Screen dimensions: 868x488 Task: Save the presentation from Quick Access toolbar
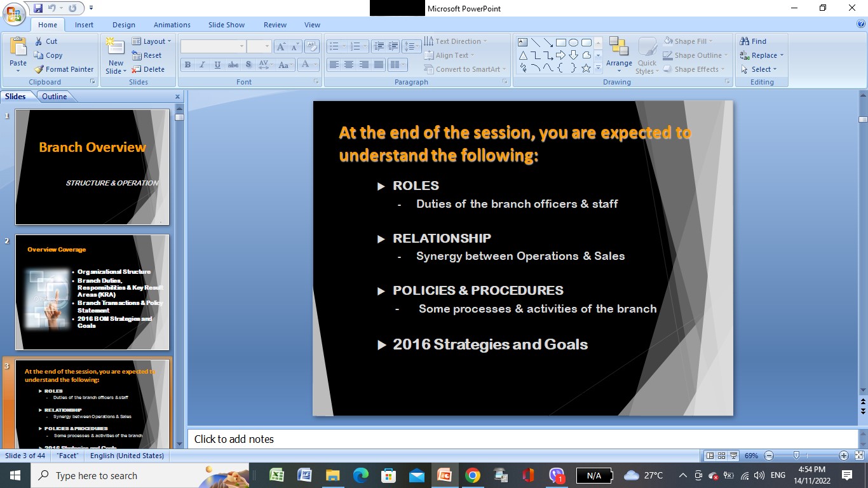click(x=38, y=8)
